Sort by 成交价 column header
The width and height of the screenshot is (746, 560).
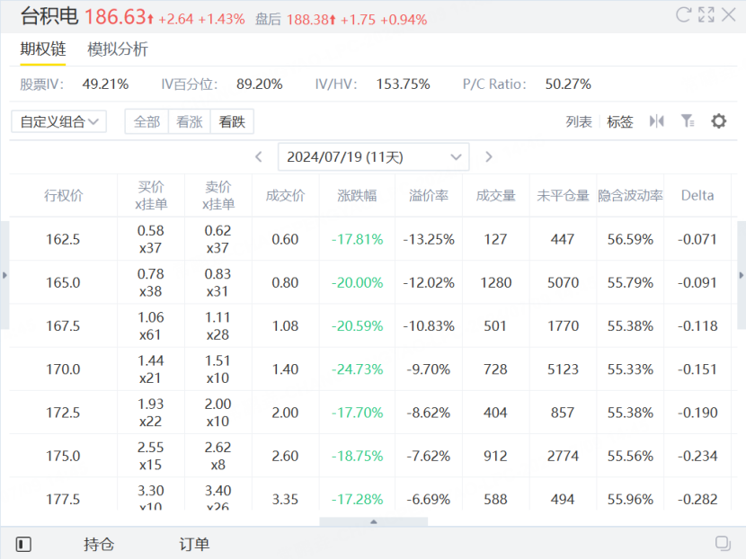(286, 196)
